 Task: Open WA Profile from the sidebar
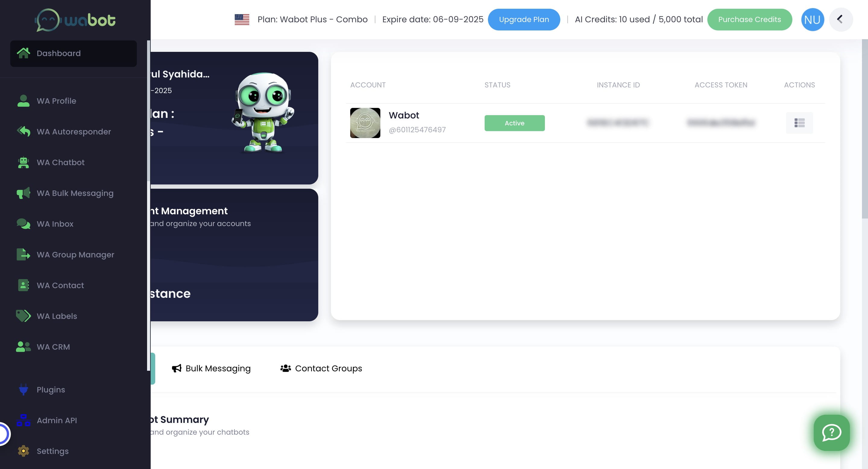56,101
